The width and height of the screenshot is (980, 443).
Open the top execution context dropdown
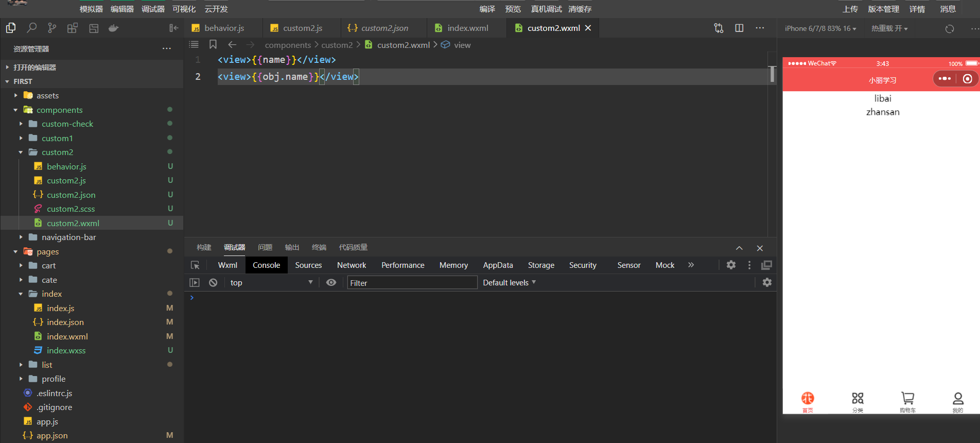(x=271, y=282)
